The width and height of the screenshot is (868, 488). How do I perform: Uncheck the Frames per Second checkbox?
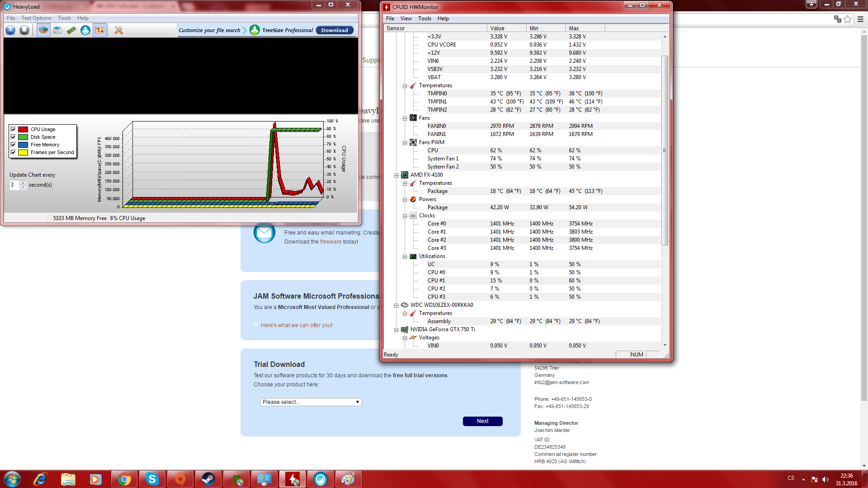13,152
